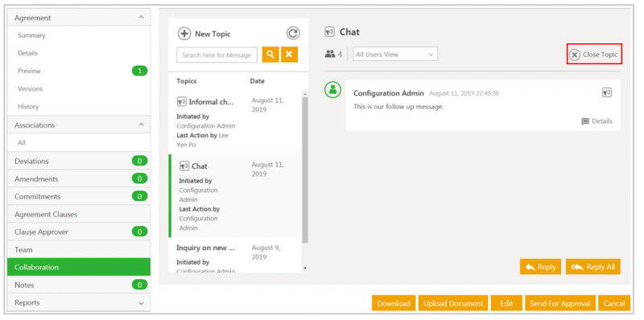This screenshot has width=644, height=320.
Task: Click the megaphone icon in Configuration Admin message
Action: point(607,92)
